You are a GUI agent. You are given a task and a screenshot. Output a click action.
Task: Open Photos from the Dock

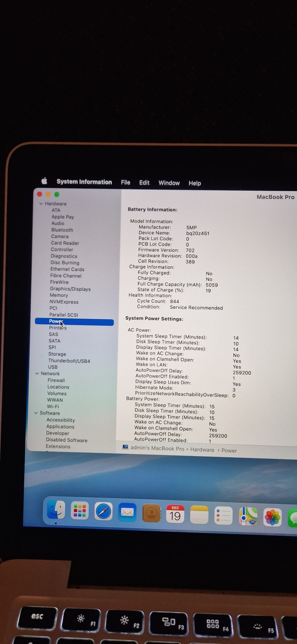point(272,517)
